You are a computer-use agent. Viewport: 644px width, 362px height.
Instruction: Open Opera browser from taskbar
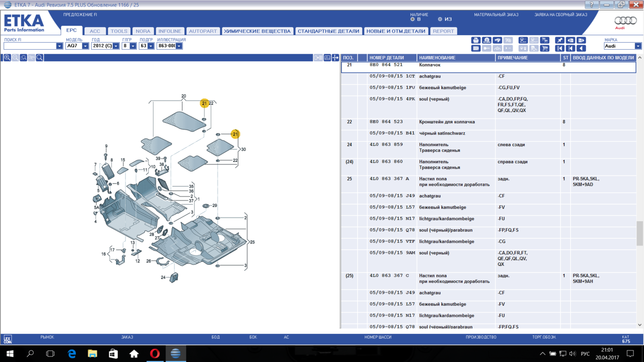pyautogui.click(x=154, y=353)
